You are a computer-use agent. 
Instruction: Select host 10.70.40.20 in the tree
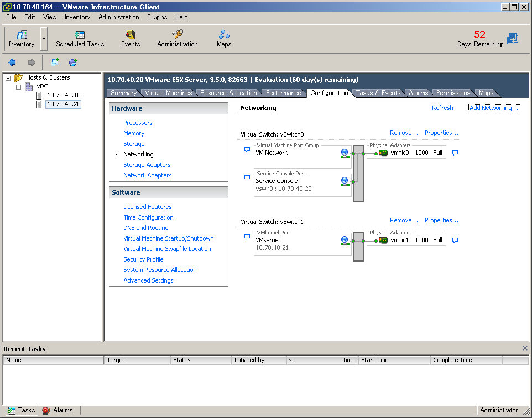(x=64, y=104)
